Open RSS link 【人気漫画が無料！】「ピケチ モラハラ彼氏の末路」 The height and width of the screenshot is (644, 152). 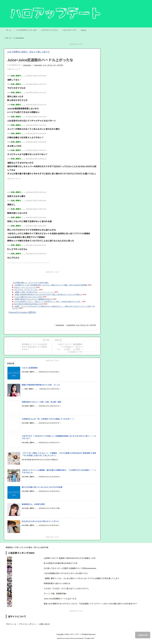point(31,283)
